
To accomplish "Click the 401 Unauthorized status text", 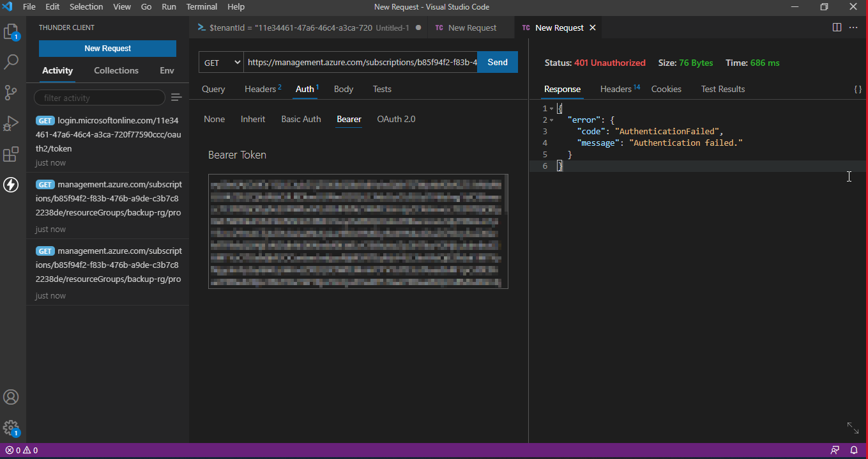I will pos(610,63).
